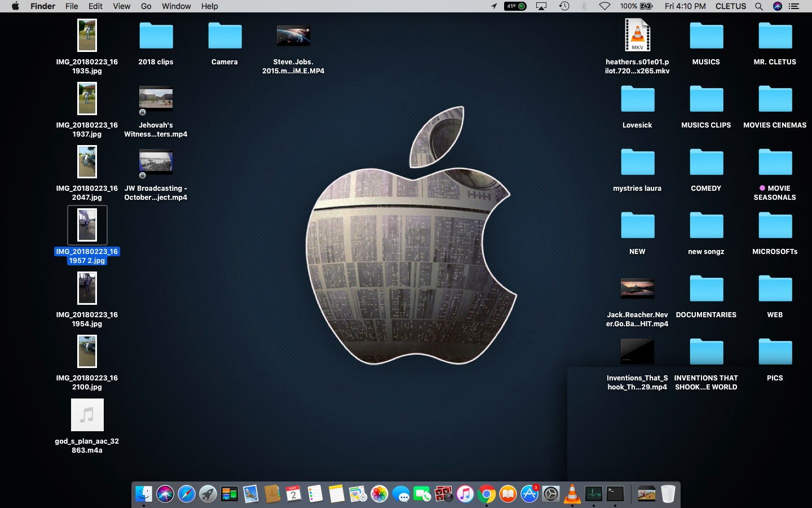This screenshot has height=508, width=812.
Task: Open Launchpad rocket icon
Action: 208,494
